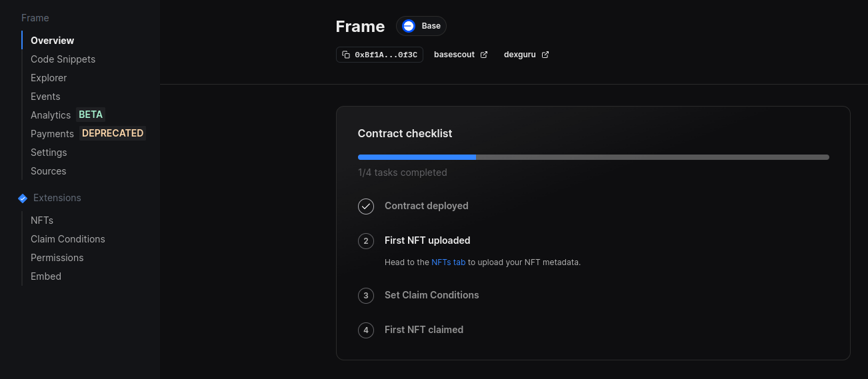This screenshot has width=868, height=379.
Task: Follow the NFTs tab link
Action: [x=448, y=262]
